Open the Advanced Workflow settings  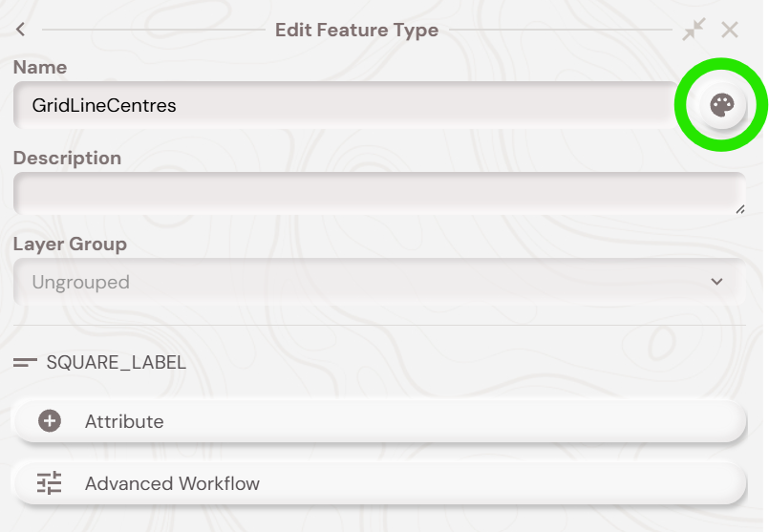[x=378, y=483]
